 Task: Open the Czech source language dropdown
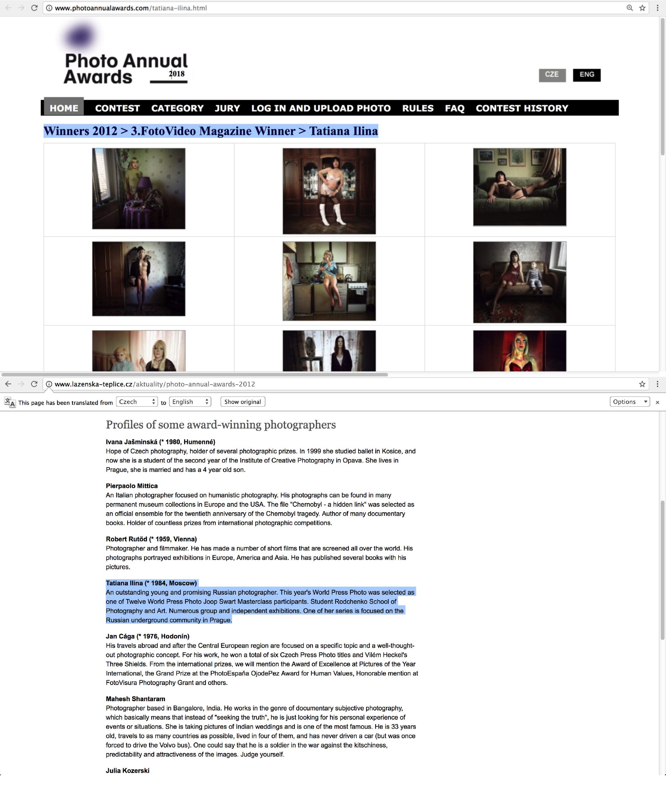[137, 402]
